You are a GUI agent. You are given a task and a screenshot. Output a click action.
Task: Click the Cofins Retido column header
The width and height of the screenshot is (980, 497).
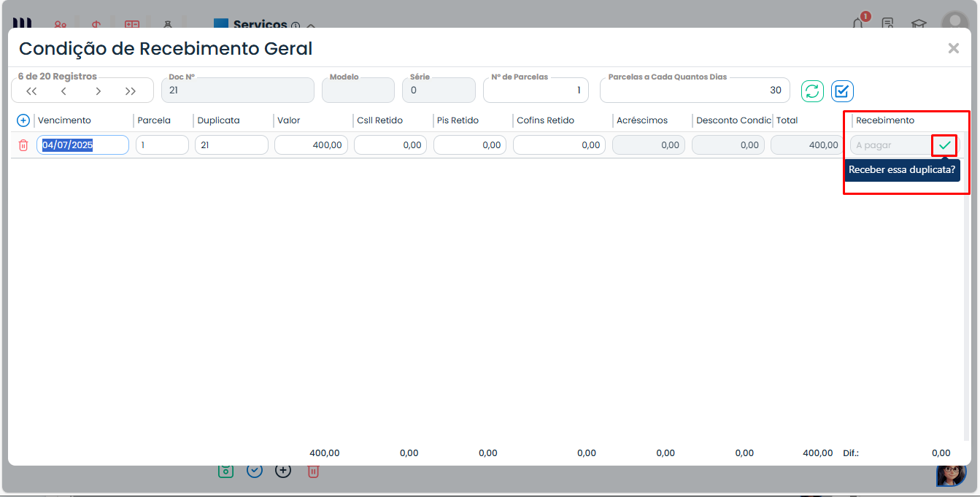coord(545,120)
